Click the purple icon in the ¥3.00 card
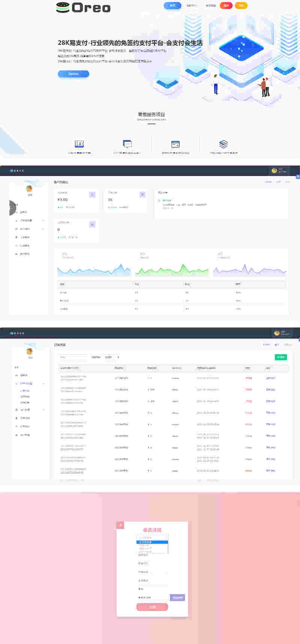Viewport: 300px width, 644px height. [x=92, y=194]
